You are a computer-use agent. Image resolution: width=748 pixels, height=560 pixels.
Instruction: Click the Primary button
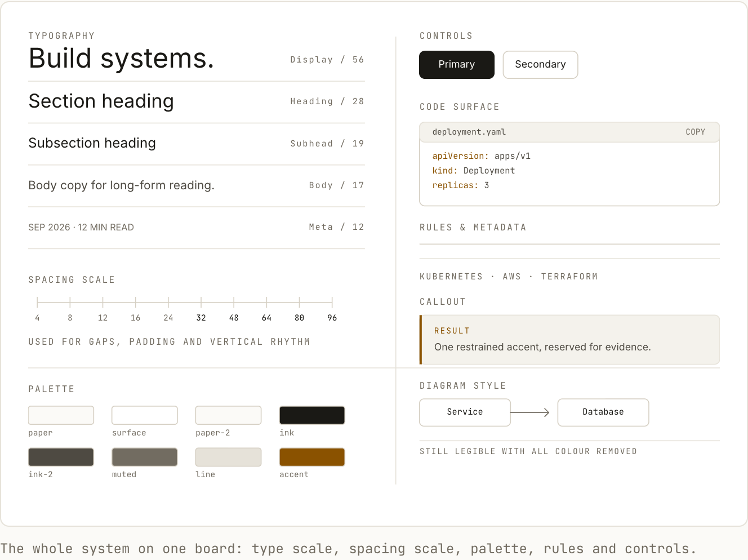point(457,65)
